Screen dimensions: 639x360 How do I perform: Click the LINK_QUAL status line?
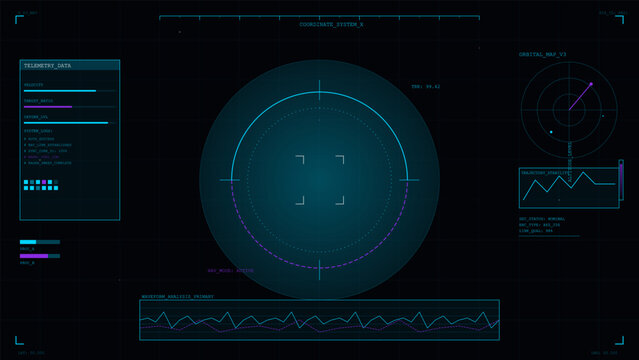[x=535, y=231]
